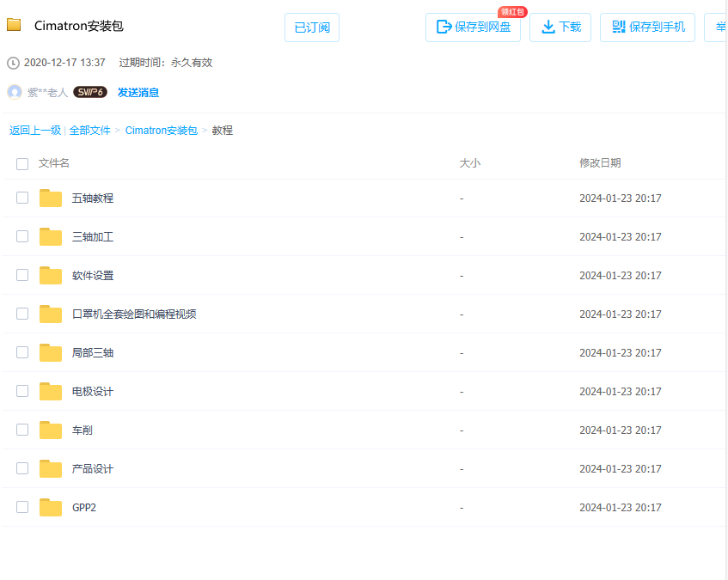
Task: Click the folder icon of 口罩机全套绘图和编程视频
Action: click(x=51, y=314)
